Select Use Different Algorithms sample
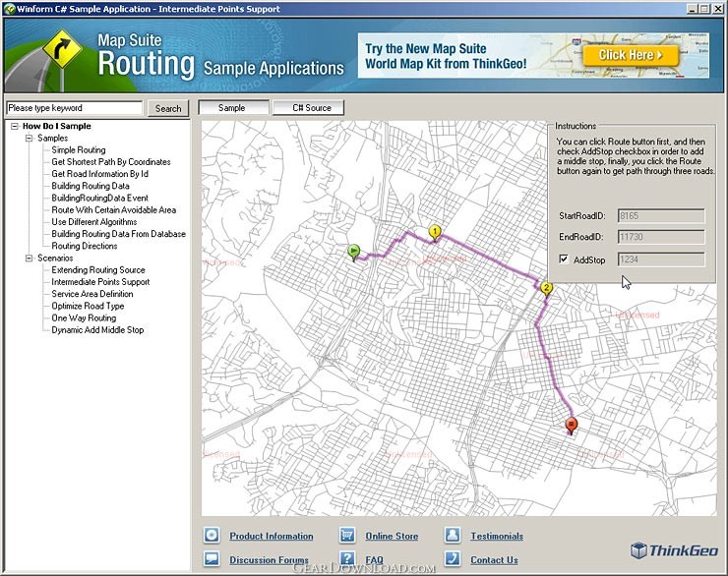This screenshot has width=728, height=576. [x=94, y=222]
